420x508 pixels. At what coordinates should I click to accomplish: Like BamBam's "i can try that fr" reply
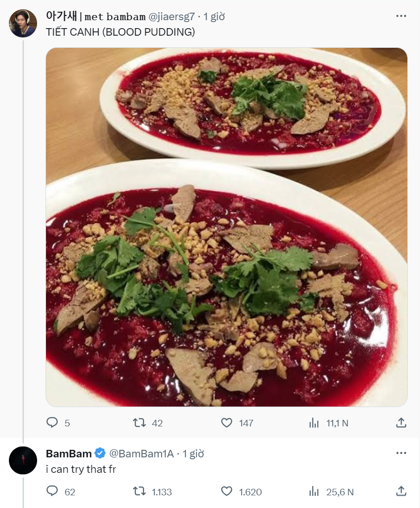[x=227, y=491]
